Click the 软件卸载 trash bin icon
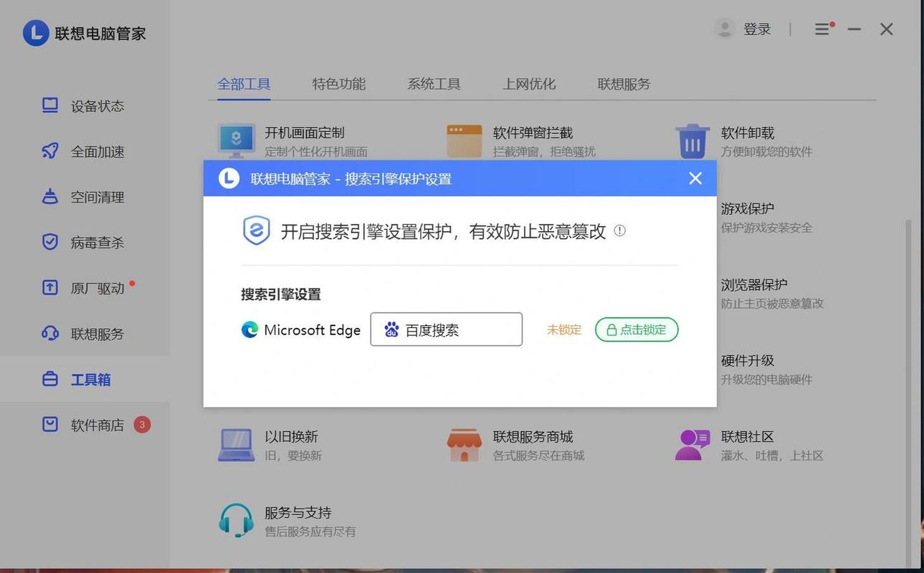The width and height of the screenshot is (924, 573). pos(692,141)
